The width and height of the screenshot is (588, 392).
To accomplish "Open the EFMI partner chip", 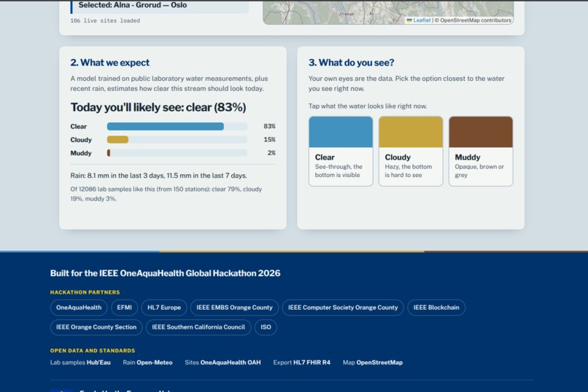I will 125,307.
